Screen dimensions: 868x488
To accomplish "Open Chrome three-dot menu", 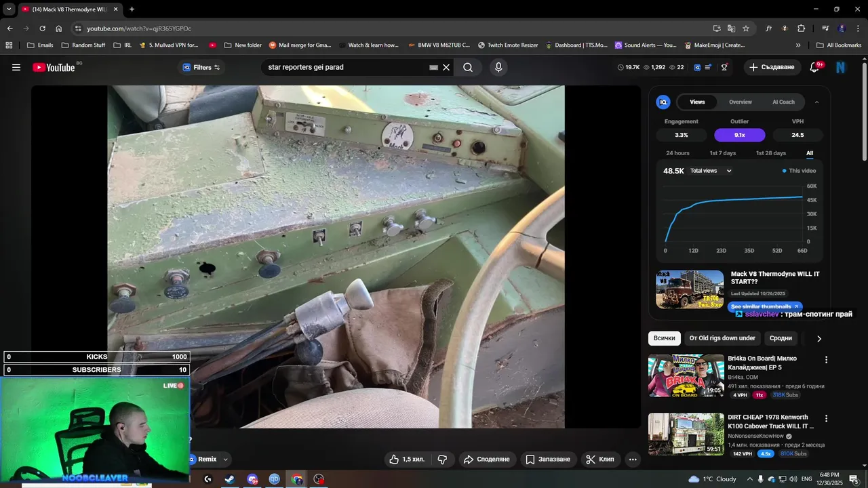I will click(x=857, y=28).
